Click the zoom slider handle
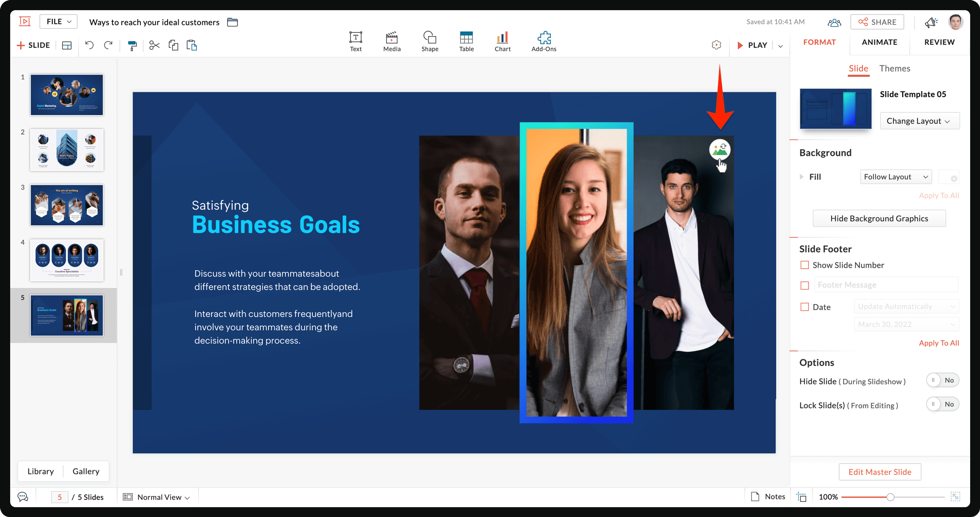Viewport: 980px width, 517px height. point(890,497)
